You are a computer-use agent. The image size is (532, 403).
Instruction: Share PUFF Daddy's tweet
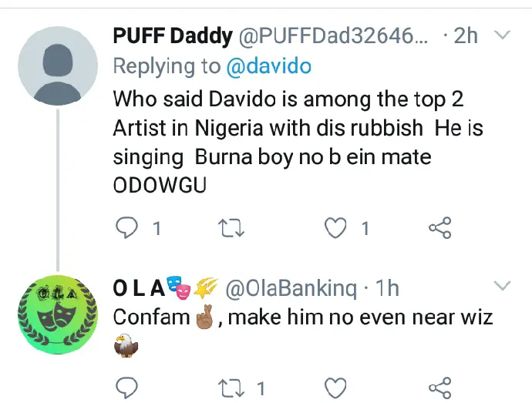coord(439,228)
